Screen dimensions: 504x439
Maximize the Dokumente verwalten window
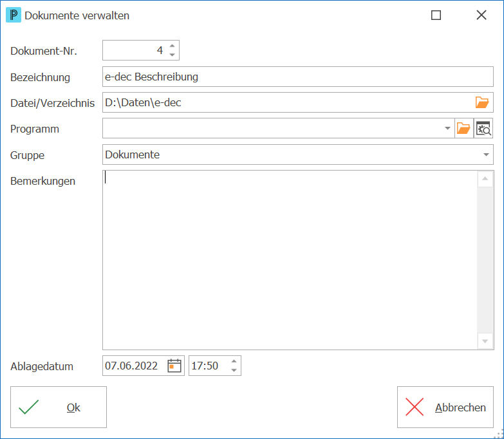pyautogui.click(x=436, y=15)
